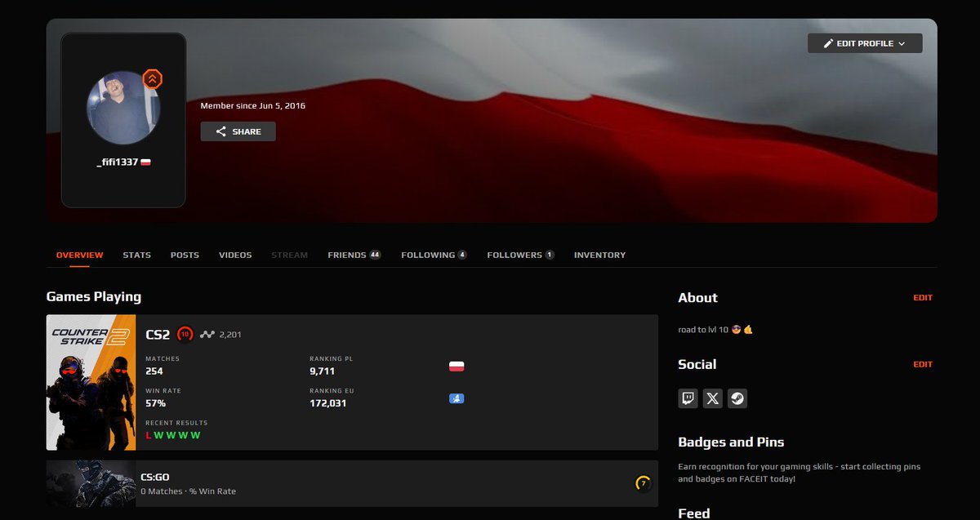This screenshot has height=520, width=980.
Task: Click the friends count badge 44
Action: click(375, 255)
